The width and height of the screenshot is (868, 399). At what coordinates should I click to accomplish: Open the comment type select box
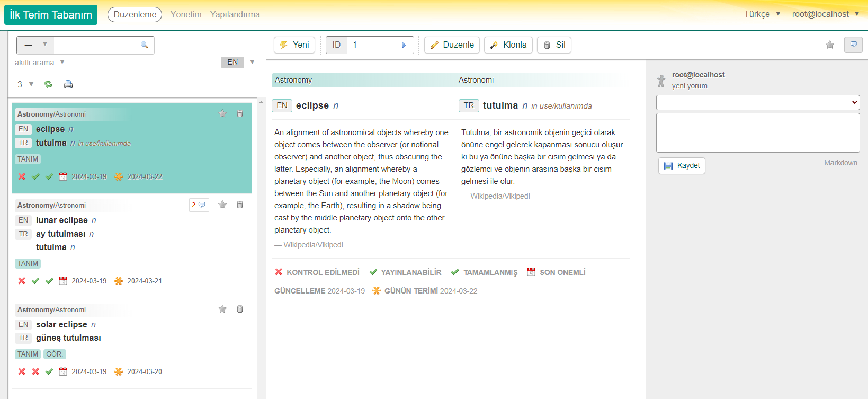pyautogui.click(x=757, y=102)
